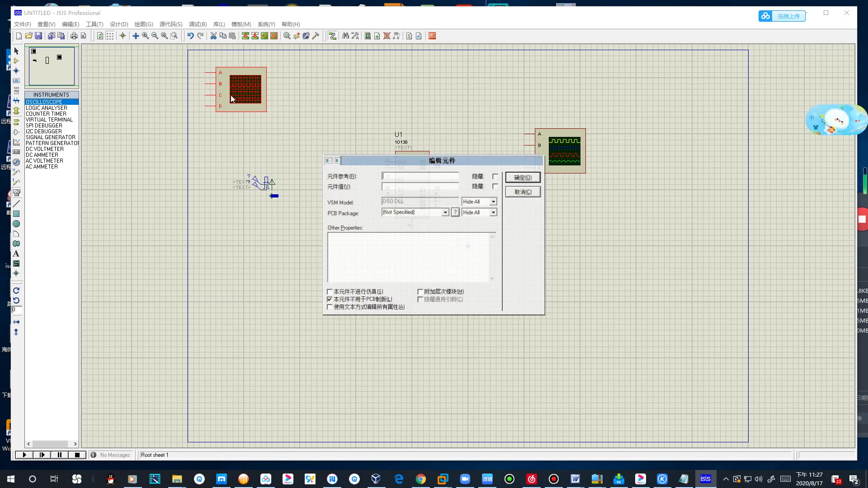Tick '附加层次模块' checkbox
868x488 pixels.
[420, 291]
